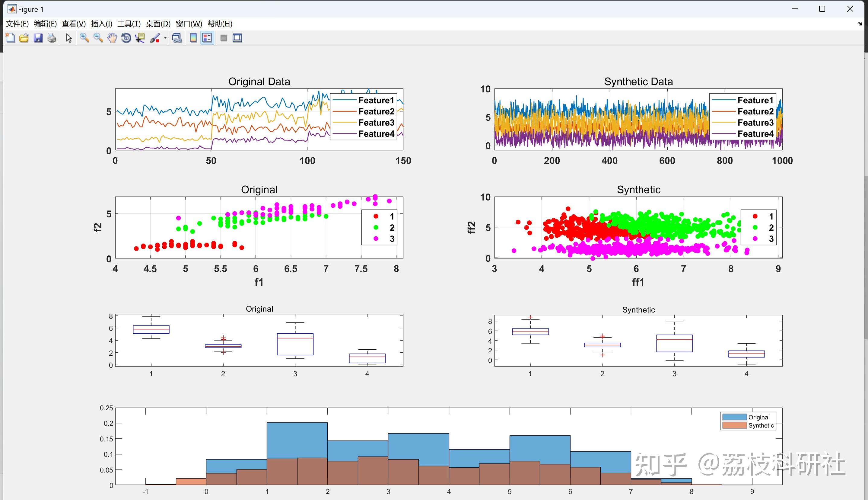The height and width of the screenshot is (500, 868).
Task: Activate the Pan hand tool
Action: [112, 38]
